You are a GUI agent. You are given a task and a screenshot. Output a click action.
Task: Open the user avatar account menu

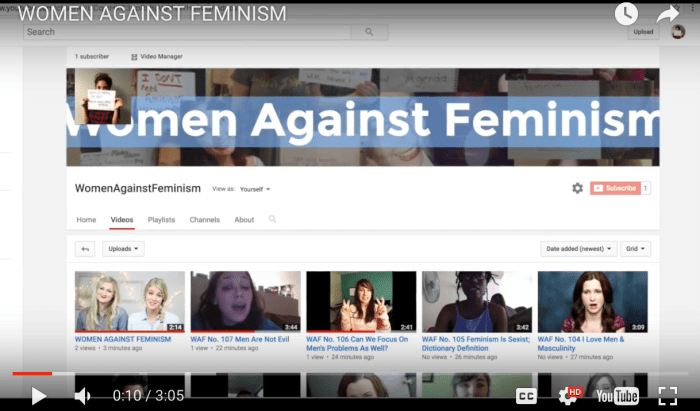click(x=678, y=32)
